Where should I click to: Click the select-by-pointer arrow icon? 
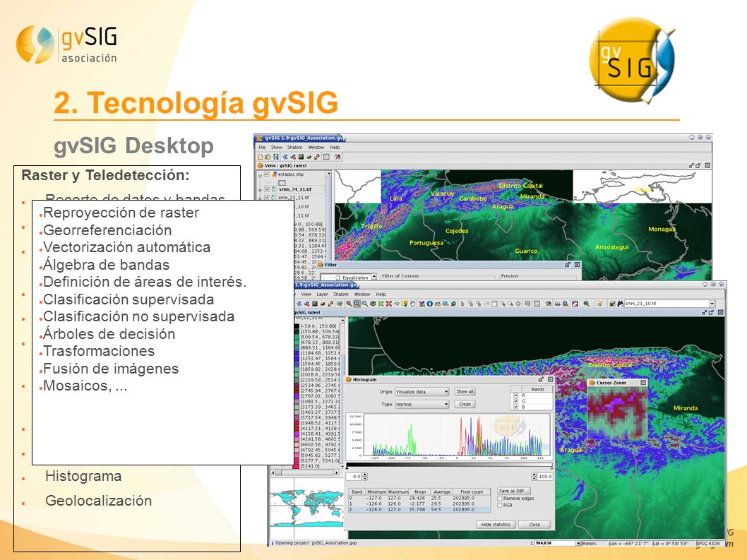(x=462, y=304)
